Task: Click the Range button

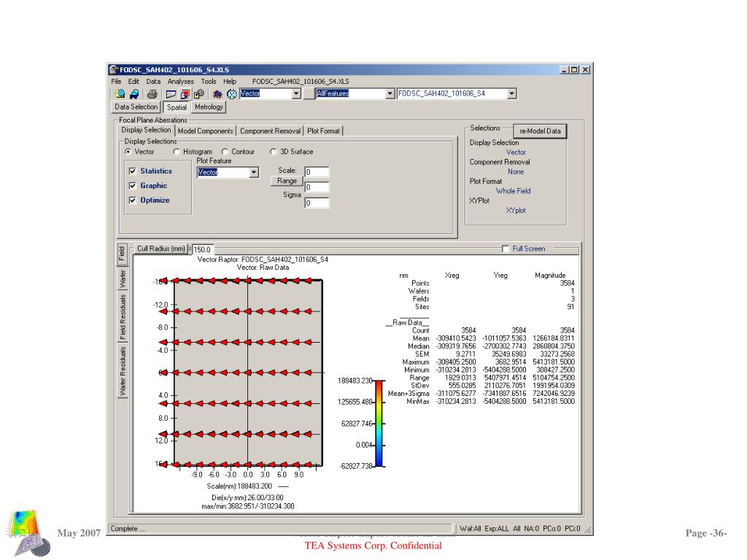Action: [x=287, y=181]
